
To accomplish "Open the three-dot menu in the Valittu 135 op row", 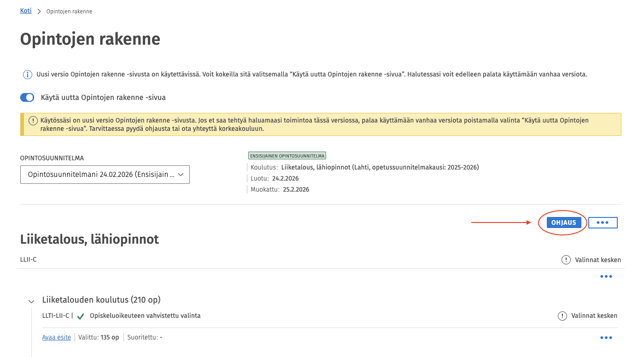I will [606, 338].
